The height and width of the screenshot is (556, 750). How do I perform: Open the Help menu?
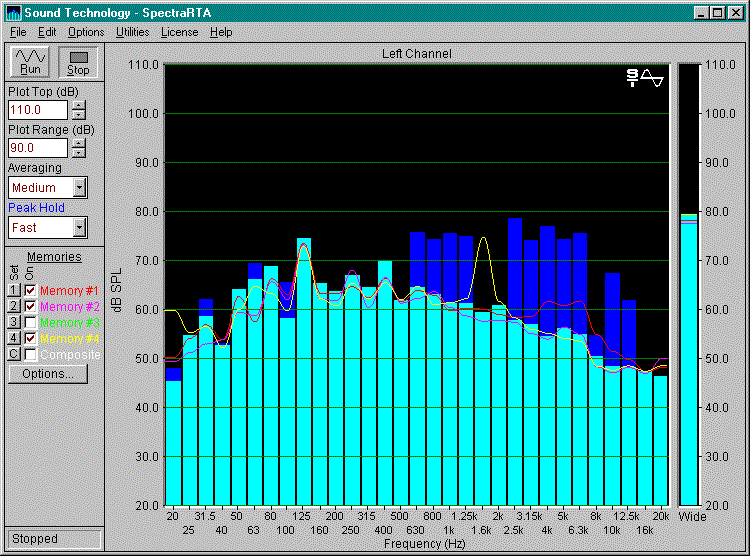pyautogui.click(x=221, y=32)
